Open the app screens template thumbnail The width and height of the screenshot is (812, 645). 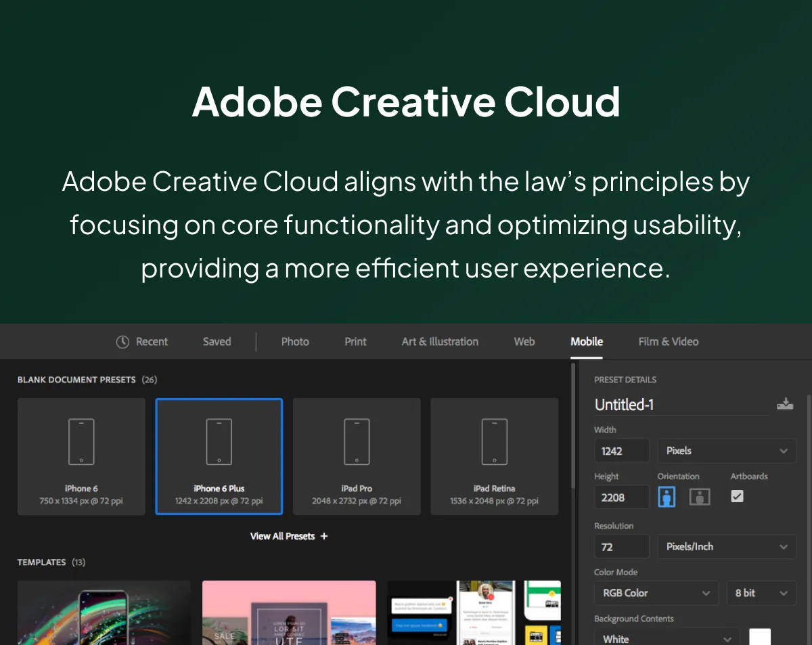click(474, 613)
